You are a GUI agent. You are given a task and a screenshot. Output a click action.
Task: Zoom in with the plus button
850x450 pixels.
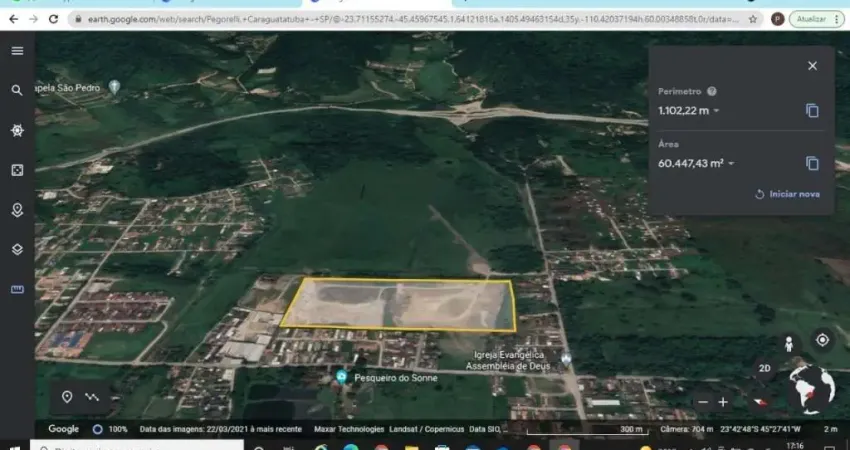723,402
